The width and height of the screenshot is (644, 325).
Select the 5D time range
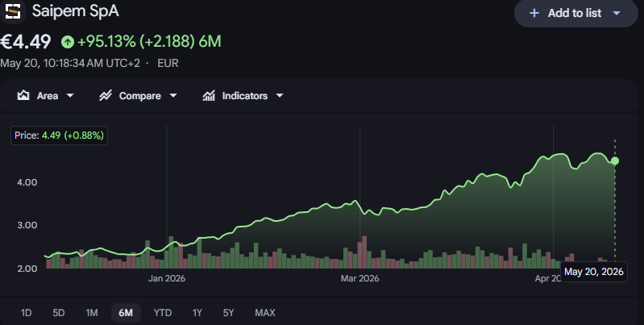click(x=59, y=313)
